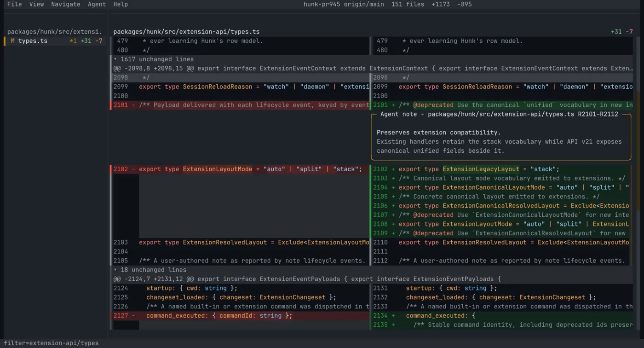Click added line 2101 @deprecated comment
Screen dimensions: 644x348
pyautogui.click(x=502, y=105)
